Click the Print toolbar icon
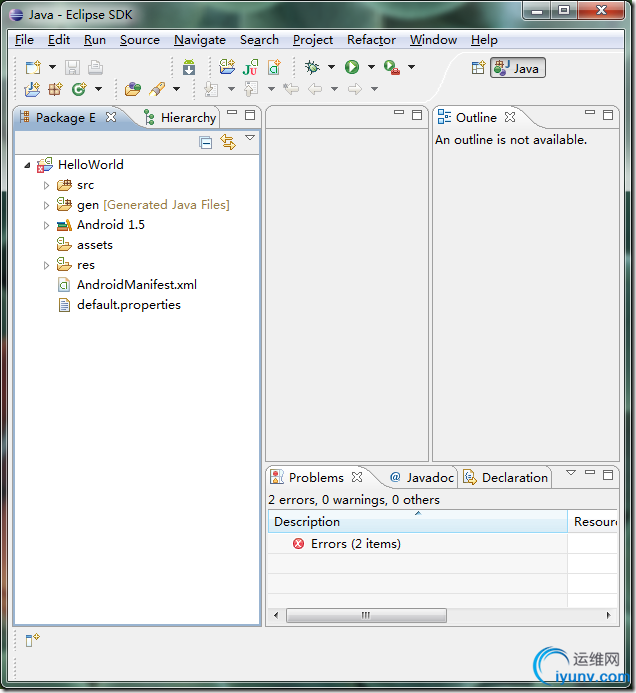This screenshot has width=636, height=693. (x=95, y=67)
